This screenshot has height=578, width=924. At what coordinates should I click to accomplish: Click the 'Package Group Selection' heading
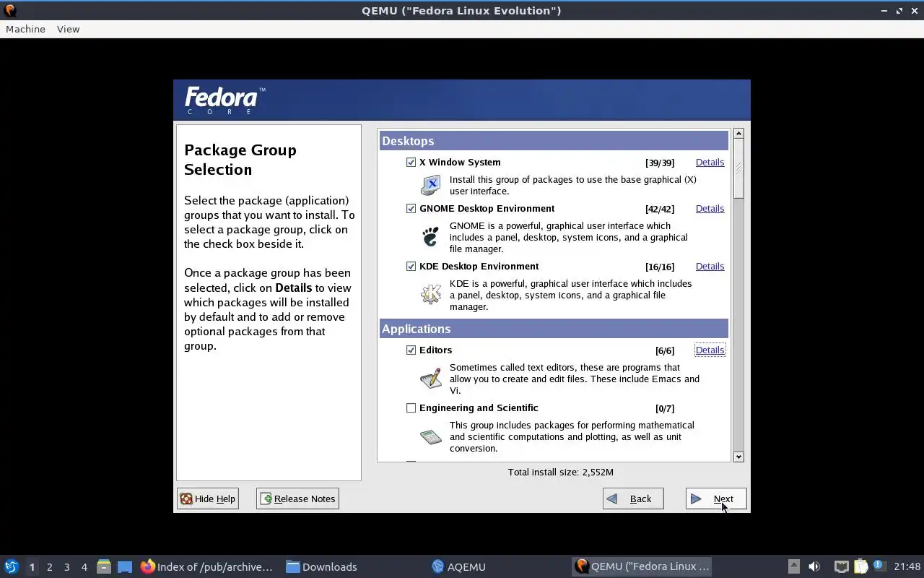point(240,160)
